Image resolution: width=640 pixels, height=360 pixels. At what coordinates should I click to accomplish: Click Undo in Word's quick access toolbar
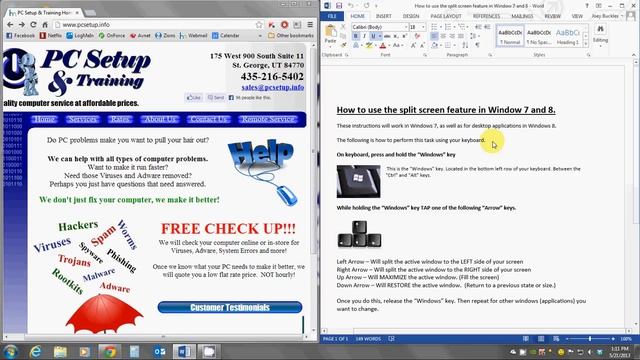coord(351,5)
